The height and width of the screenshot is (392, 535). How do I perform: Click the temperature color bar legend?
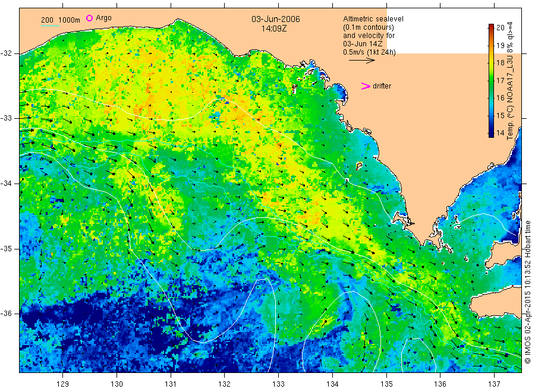click(x=491, y=80)
